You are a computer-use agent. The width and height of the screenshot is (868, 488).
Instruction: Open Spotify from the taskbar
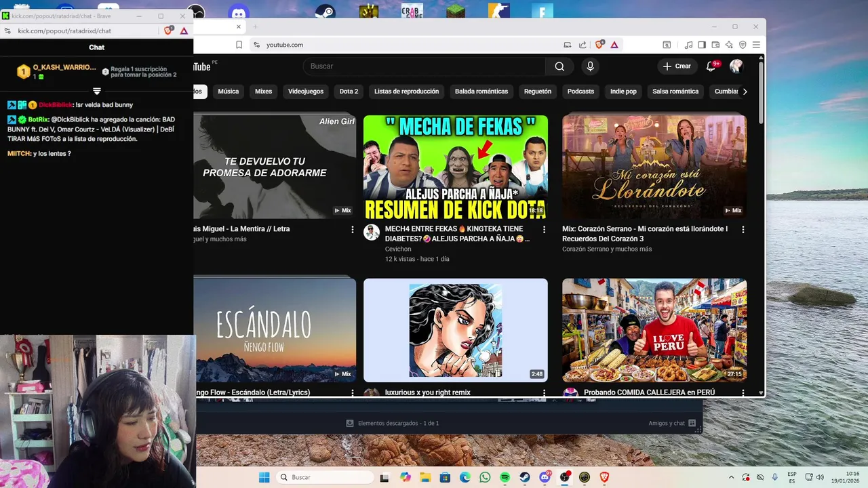tap(505, 477)
